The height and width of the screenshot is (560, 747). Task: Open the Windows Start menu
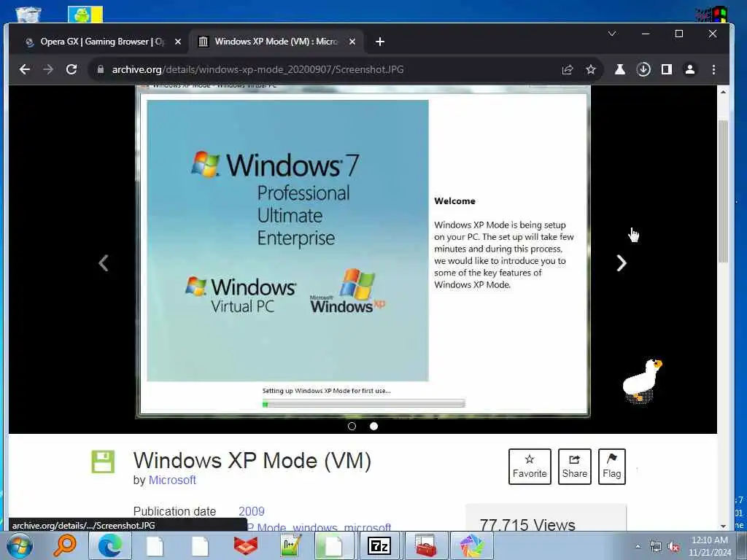[x=20, y=545]
